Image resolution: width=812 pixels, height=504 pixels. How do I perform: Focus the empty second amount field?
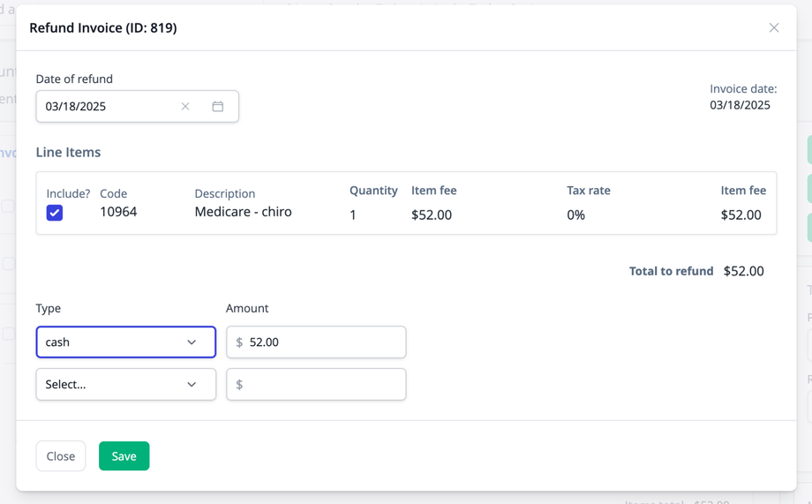322,385
